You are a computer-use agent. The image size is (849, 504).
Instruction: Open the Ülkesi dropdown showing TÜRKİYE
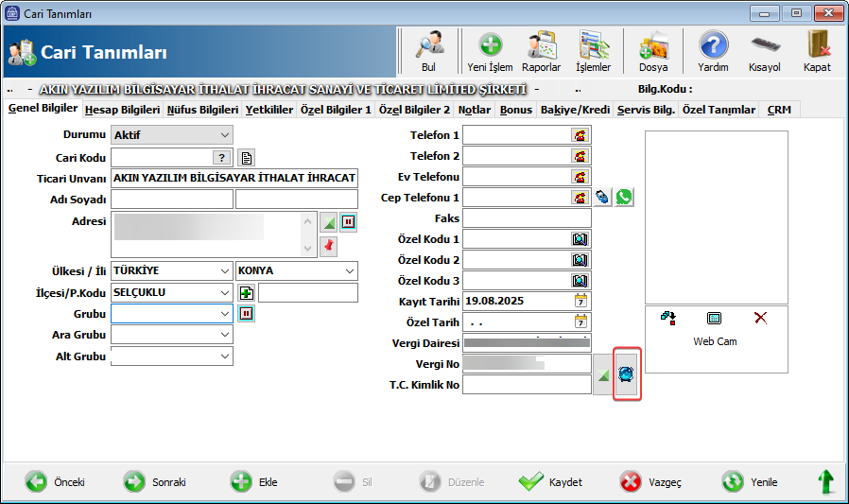click(x=172, y=270)
